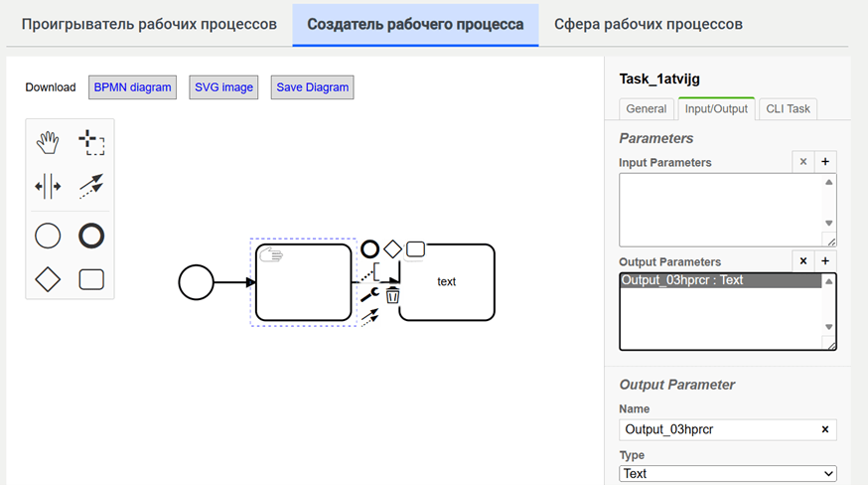Add an output parameter with plus
The width and height of the screenshot is (868, 485).
pyautogui.click(x=825, y=261)
